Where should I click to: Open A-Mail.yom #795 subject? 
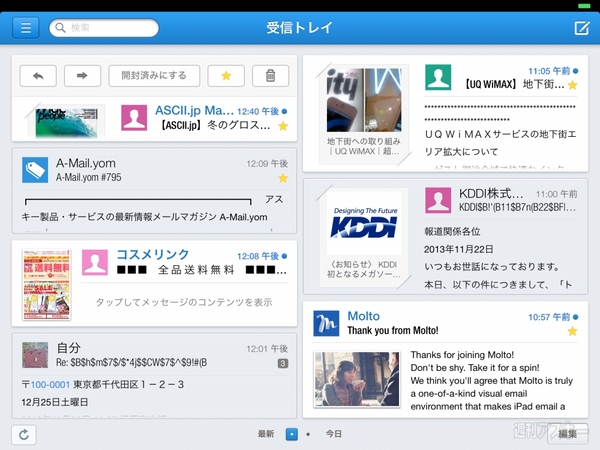coord(89,177)
